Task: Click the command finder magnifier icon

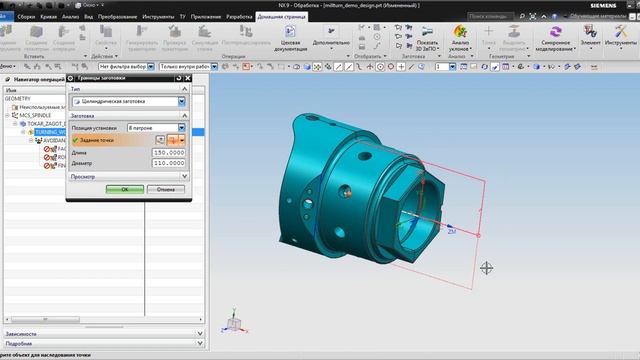Action: [522, 16]
